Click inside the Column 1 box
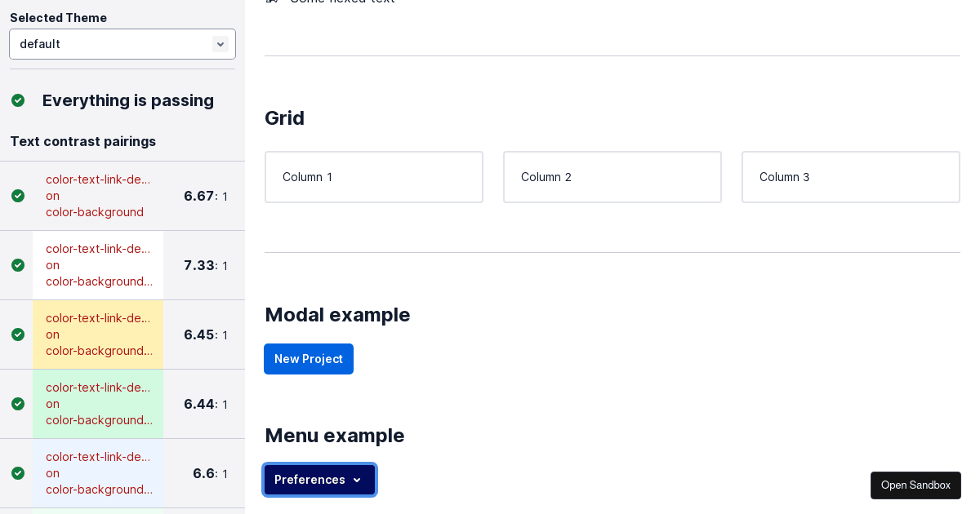 tap(373, 176)
